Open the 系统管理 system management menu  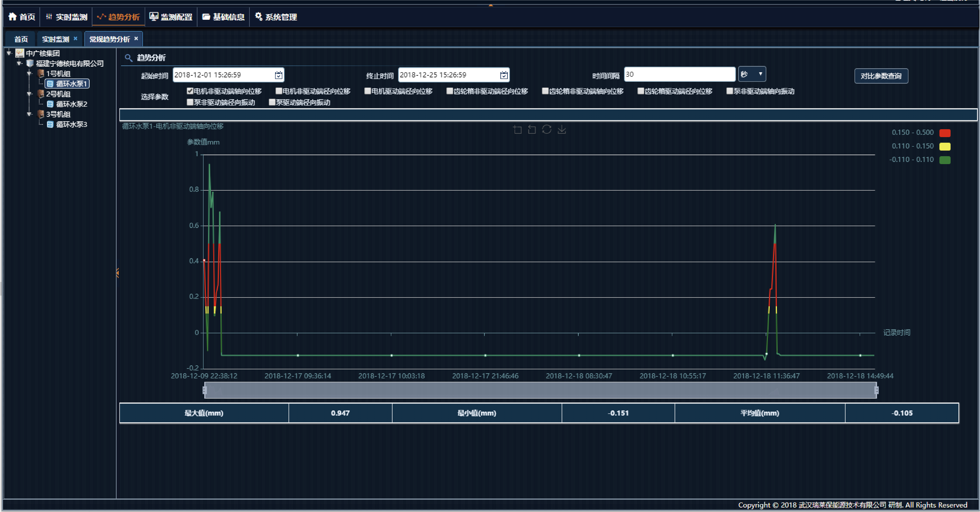pyautogui.click(x=276, y=17)
